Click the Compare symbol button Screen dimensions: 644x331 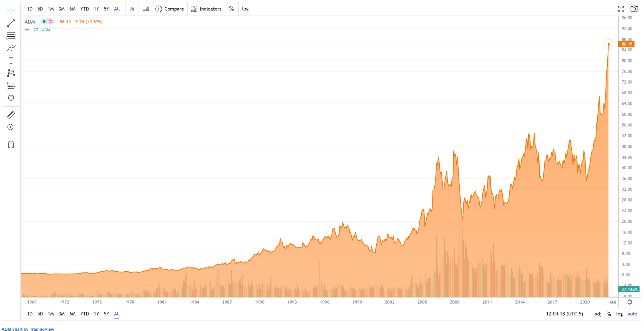tap(170, 9)
